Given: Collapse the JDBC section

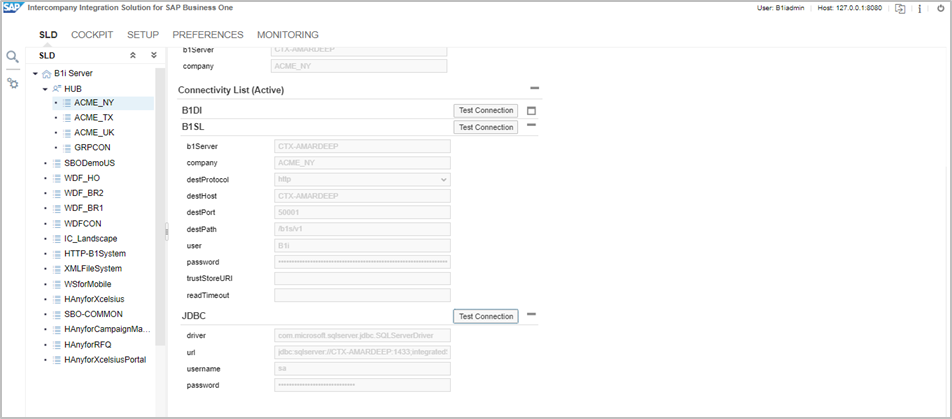Looking at the screenshot, I should click(532, 315).
